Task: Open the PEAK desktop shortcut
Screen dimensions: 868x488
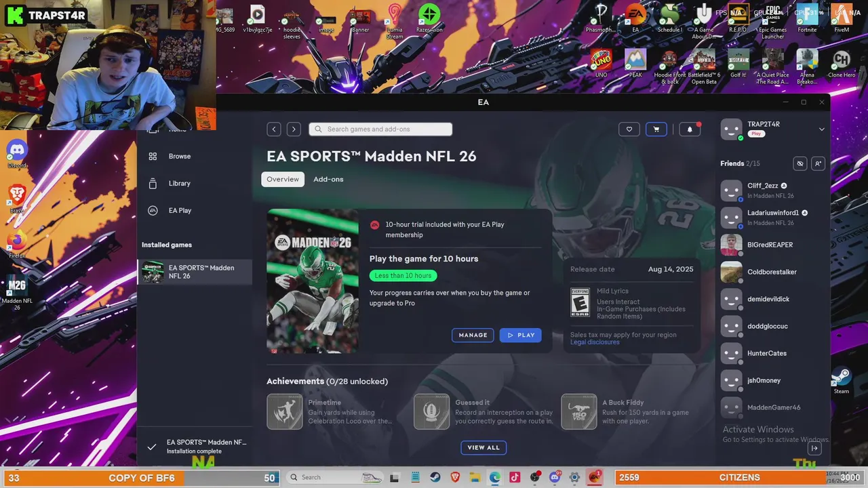Action: click(635, 63)
